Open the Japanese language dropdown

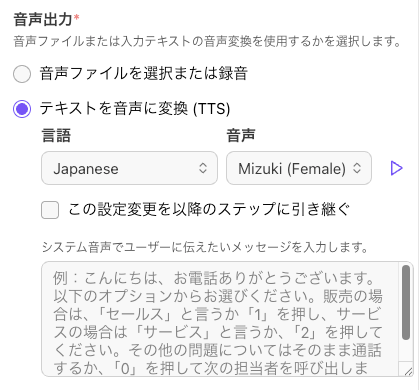(129, 168)
